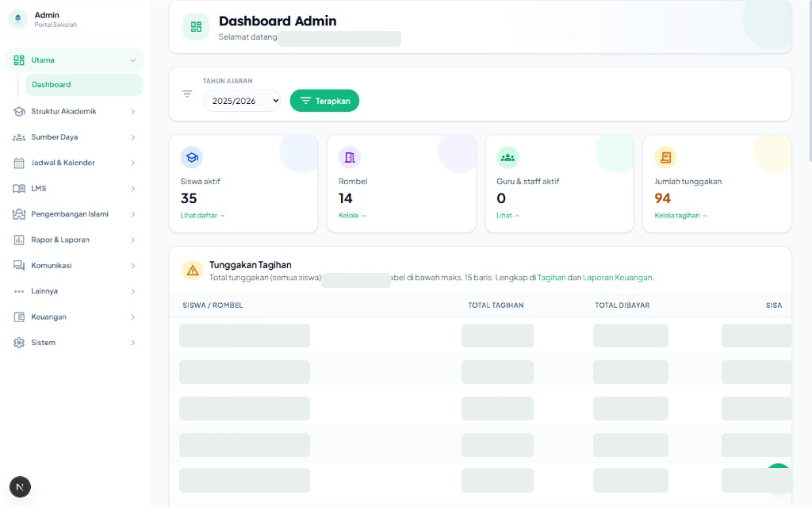Select the Sistem menu label
Viewport: 812px width, 507px height.
click(x=43, y=343)
